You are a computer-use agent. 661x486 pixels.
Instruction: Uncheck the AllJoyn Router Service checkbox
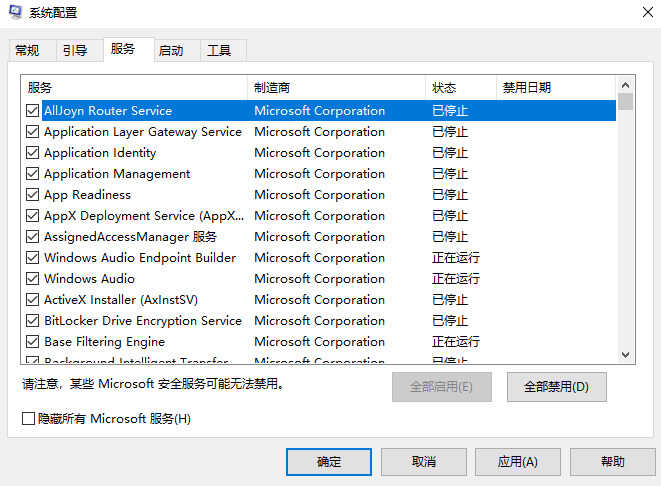click(x=33, y=111)
